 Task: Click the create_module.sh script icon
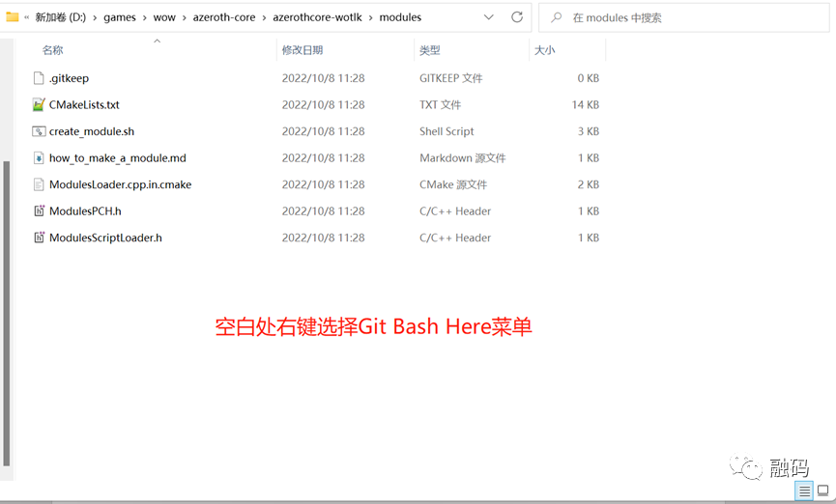click(x=39, y=131)
